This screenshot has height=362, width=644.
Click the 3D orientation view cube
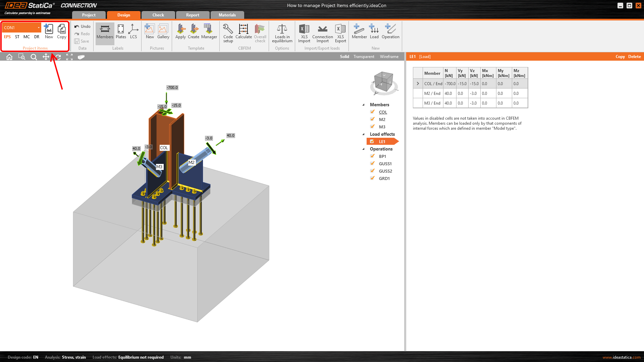[384, 82]
